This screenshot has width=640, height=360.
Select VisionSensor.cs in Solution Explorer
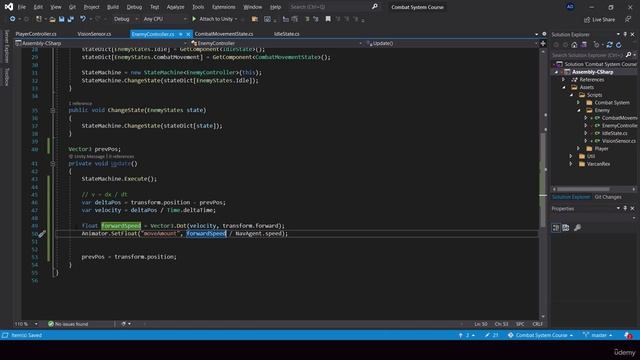[619, 141]
